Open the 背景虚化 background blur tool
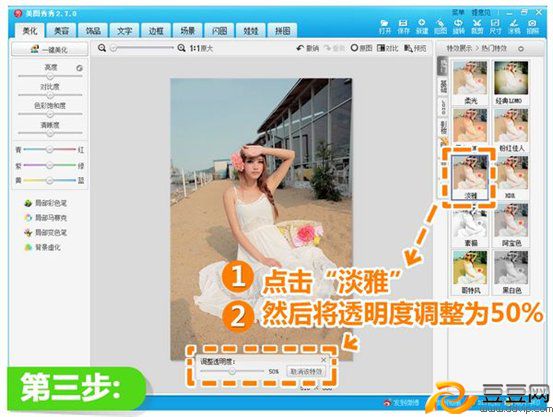Image resolution: width=553 pixels, height=417 pixels. tap(42, 247)
